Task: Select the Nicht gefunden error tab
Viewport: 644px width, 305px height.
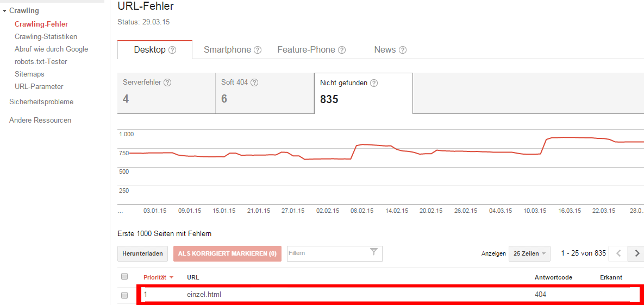Action: (364, 93)
